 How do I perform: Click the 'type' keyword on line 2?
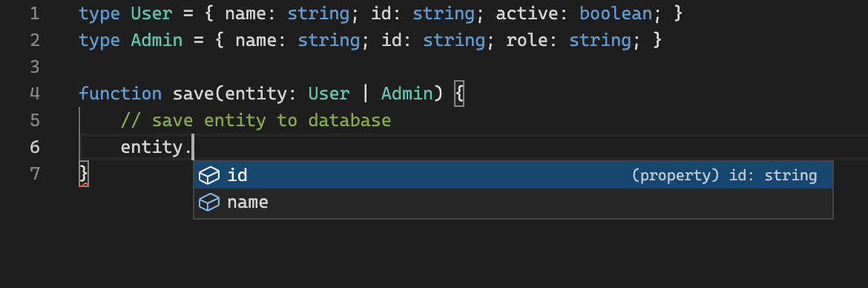(x=99, y=40)
